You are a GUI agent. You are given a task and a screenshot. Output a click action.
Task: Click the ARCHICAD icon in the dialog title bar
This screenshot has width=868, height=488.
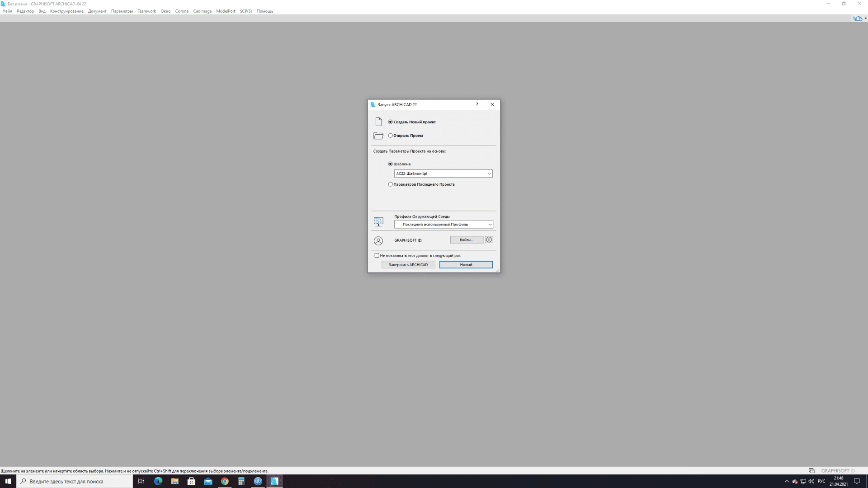point(373,104)
